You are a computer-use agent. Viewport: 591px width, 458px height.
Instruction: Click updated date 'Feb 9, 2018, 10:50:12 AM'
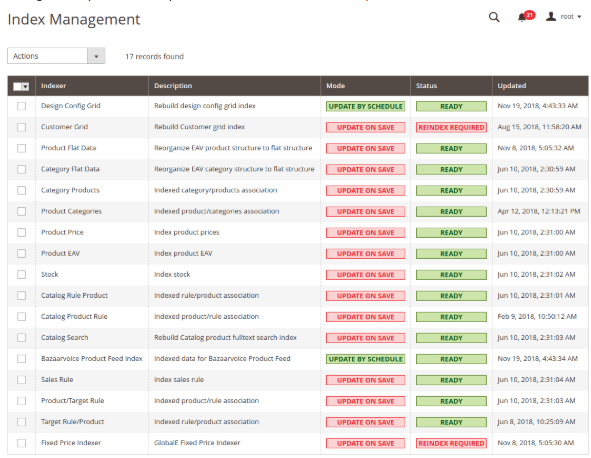pyautogui.click(x=537, y=317)
